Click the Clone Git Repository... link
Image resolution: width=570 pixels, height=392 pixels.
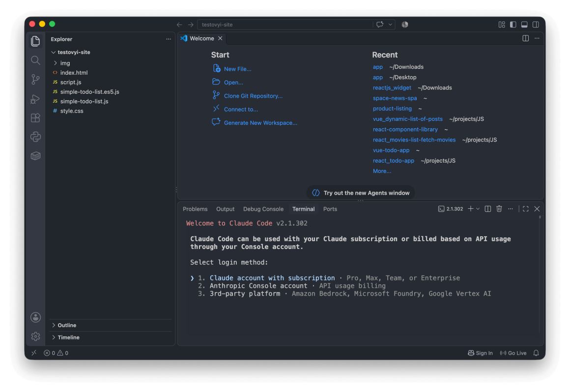[253, 96]
